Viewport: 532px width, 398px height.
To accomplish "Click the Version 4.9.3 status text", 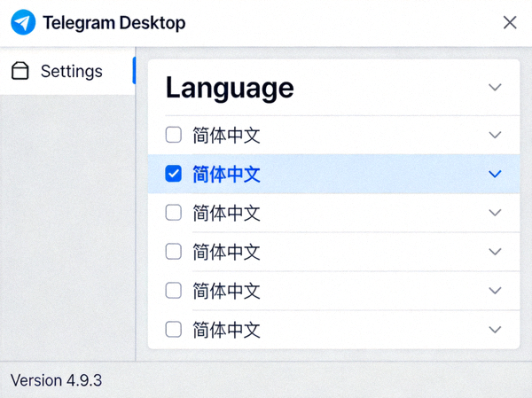I will 57,380.
